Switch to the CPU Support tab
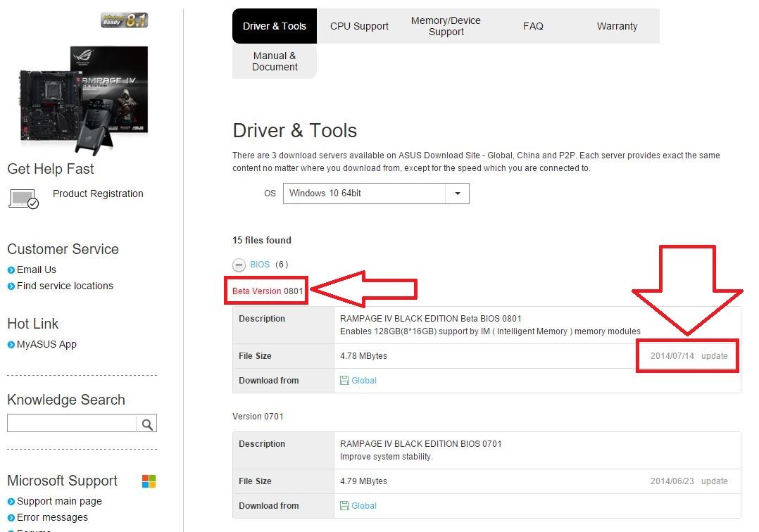 [x=359, y=26]
